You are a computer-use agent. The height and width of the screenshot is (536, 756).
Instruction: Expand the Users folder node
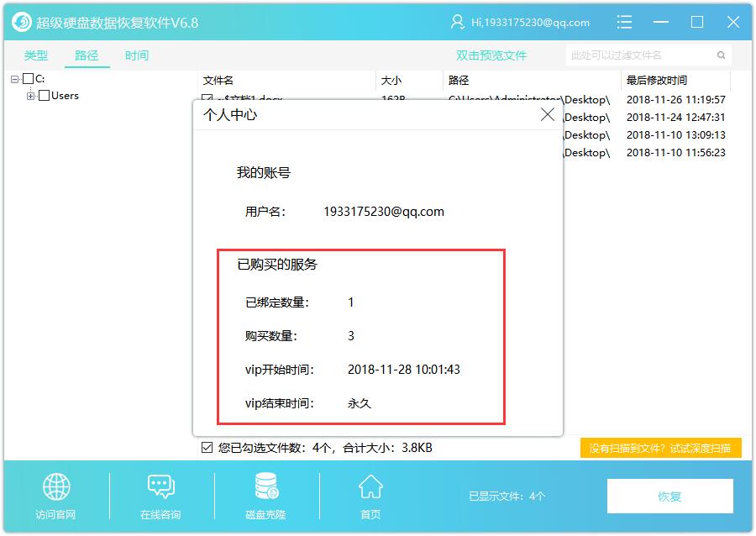click(31, 96)
